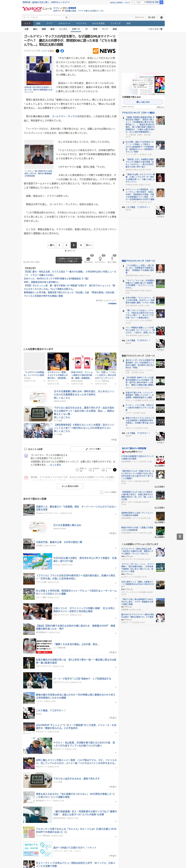Click the 47NEWS logo beside the headline
The width and height of the screenshot is (186, 868).
tap(104, 51)
